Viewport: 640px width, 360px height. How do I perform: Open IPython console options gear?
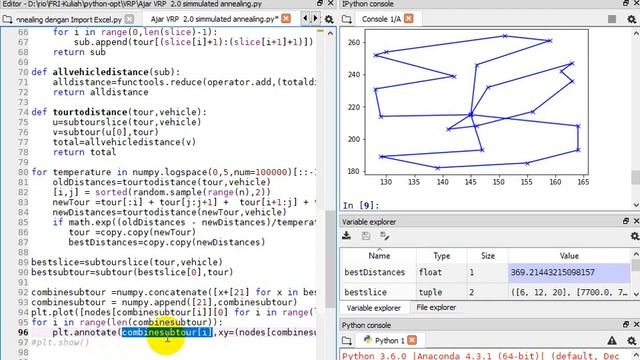tap(631, 19)
